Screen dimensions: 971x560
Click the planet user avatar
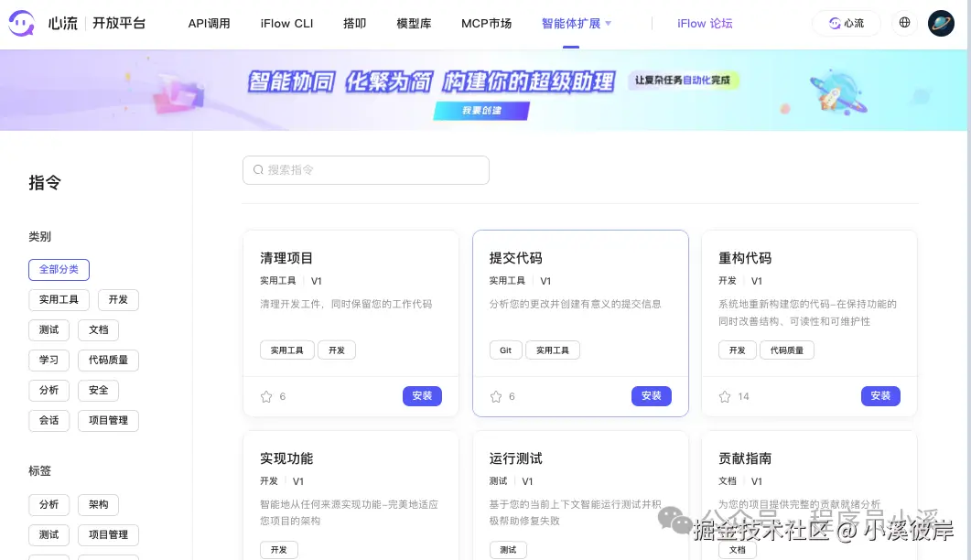click(941, 23)
